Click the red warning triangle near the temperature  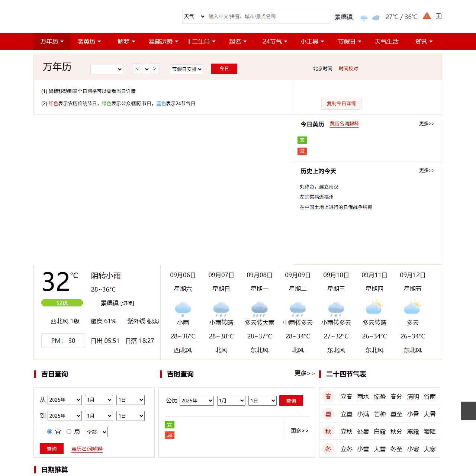point(427,16)
